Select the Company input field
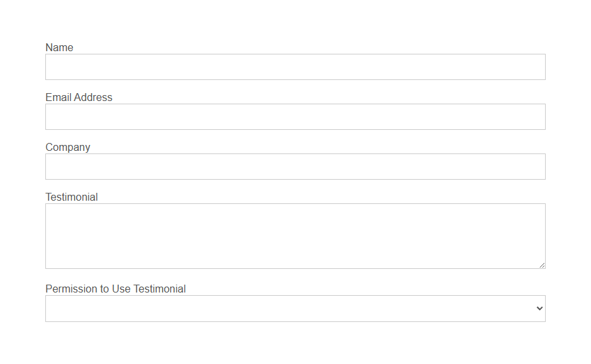Screen dimensions: 591x364 [295, 167]
